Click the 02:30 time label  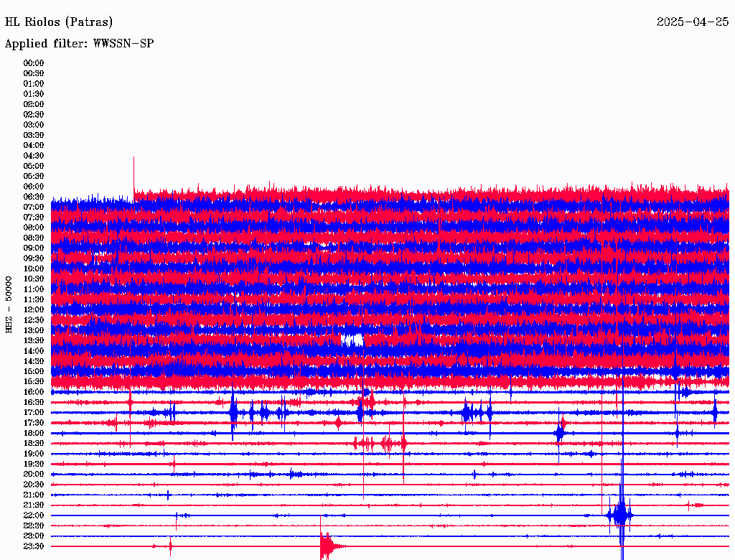click(x=34, y=115)
